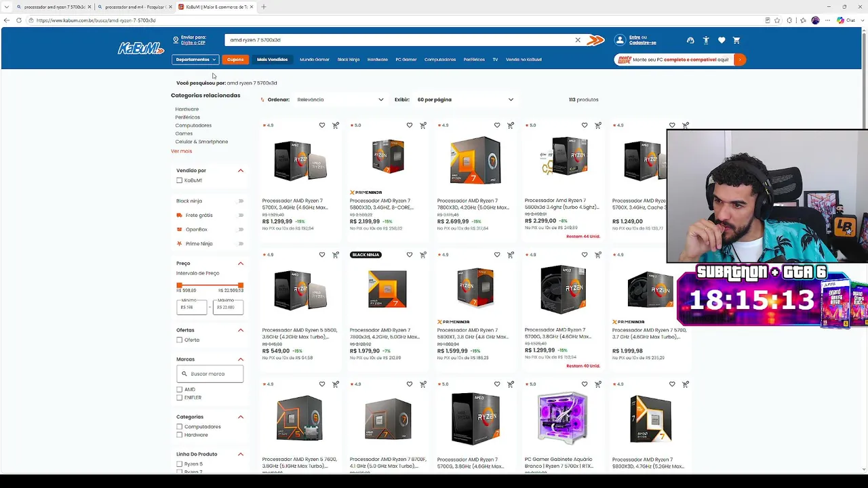
Task: Toggle the OpenBox filter switch
Action: tap(240, 230)
